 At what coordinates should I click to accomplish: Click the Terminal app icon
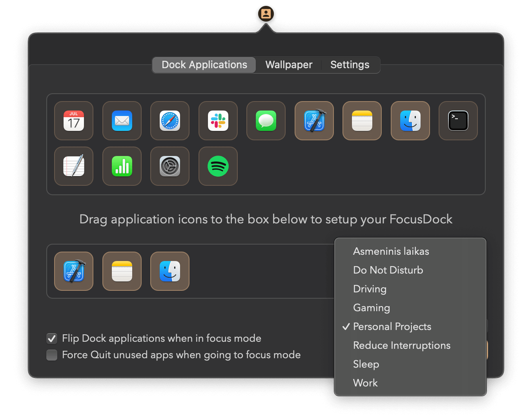click(x=458, y=121)
